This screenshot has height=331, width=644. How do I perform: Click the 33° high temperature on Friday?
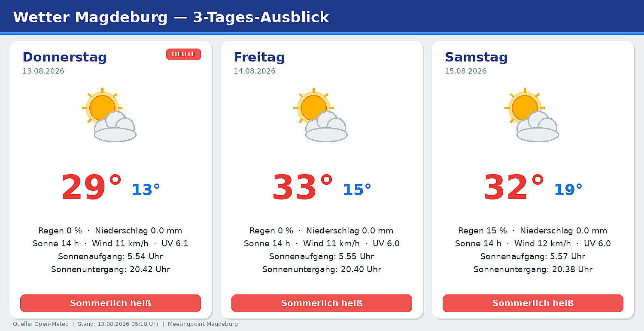tap(303, 188)
